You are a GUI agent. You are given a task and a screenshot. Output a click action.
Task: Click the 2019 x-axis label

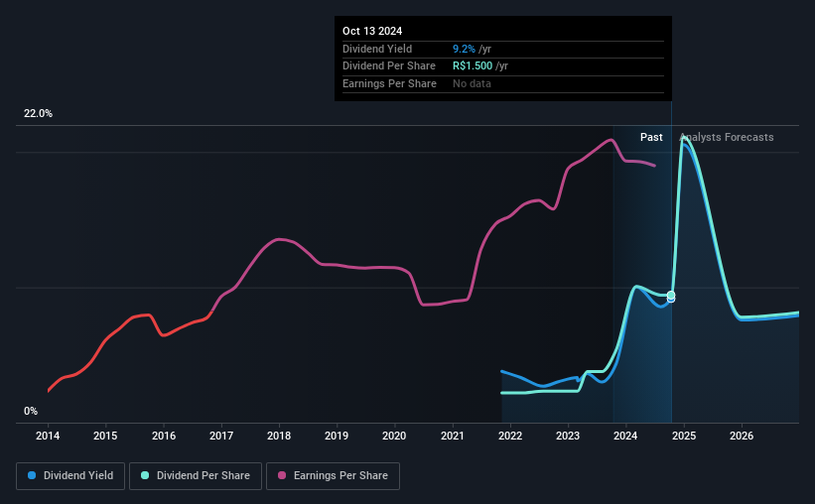click(x=337, y=436)
